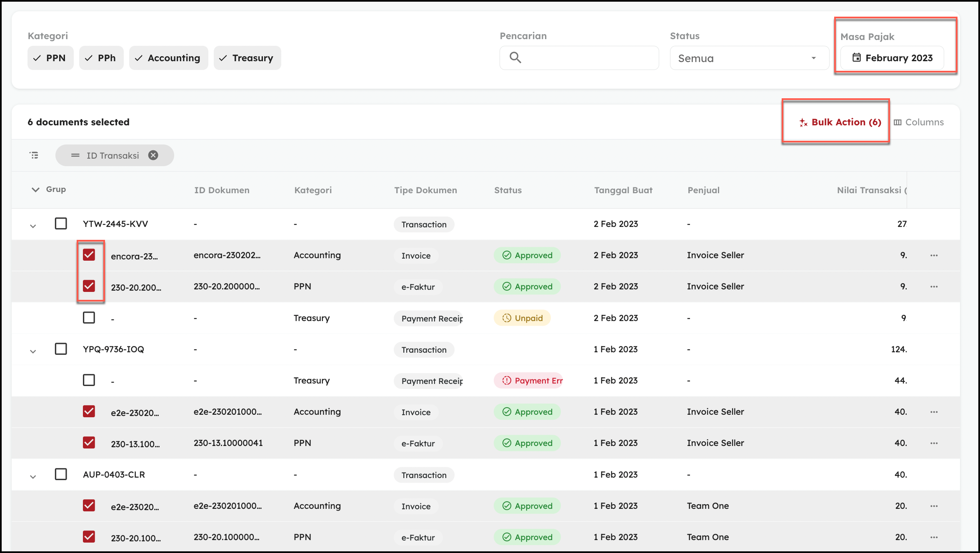The width and height of the screenshot is (980, 553).
Task: Open more options for encora Accounting invoice row
Action: [934, 255]
